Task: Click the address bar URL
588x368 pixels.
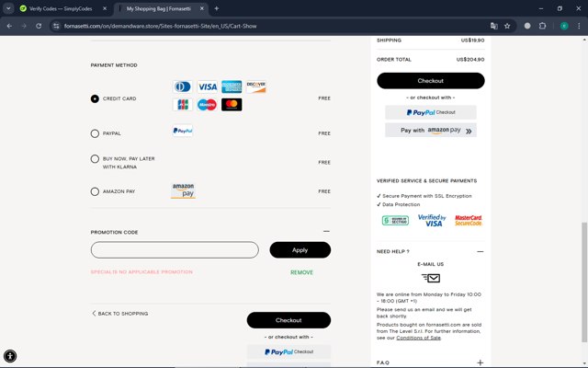Action: (161, 26)
